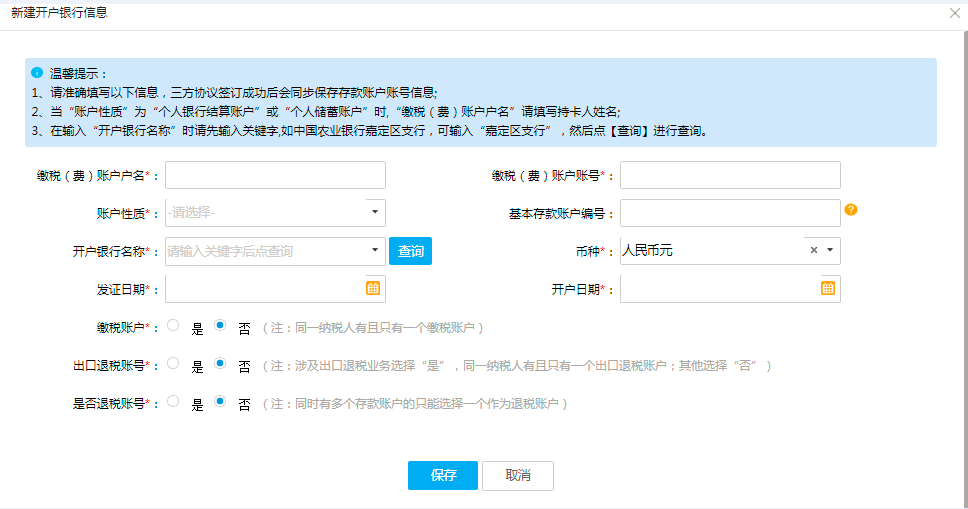The image size is (968, 509).
Task: Click the 取消 button
Action: coord(517,475)
